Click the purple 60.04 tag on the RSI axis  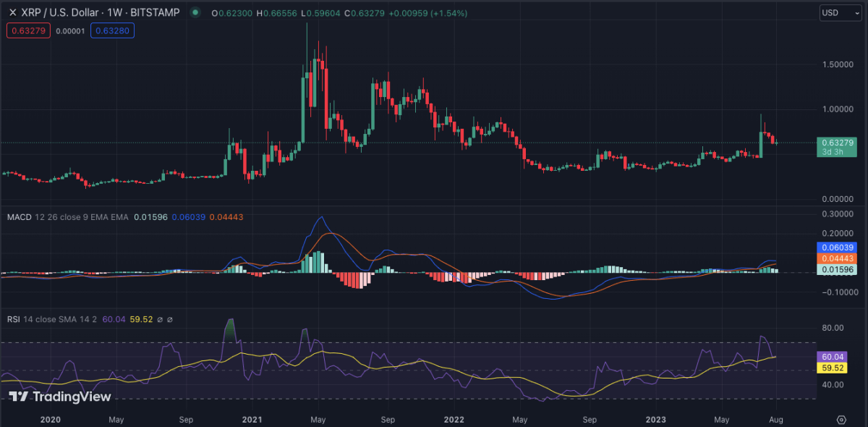pos(830,357)
